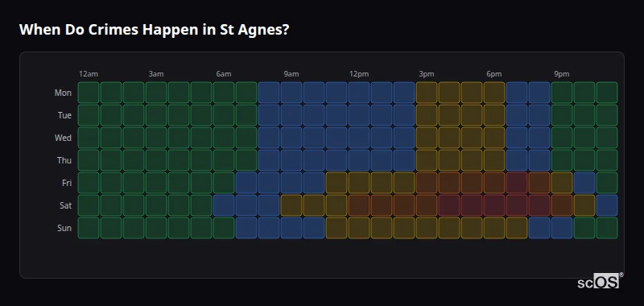Image resolution: width=644 pixels, height=306 pixels.
Task: Select the Saturday 9am heatmap cell
Action: 291,205
